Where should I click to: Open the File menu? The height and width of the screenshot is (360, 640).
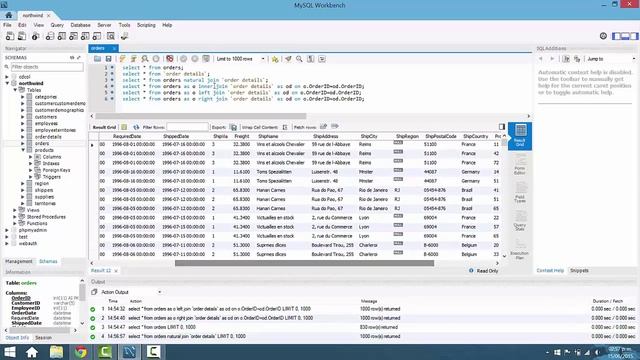coord(7,25)
